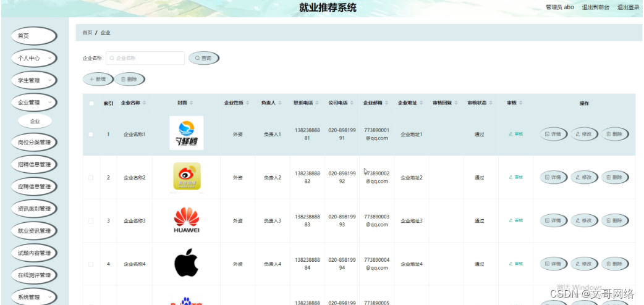Open 应聘信息管理 sidebar item
644x305 pixels.
tap(33, 187)
